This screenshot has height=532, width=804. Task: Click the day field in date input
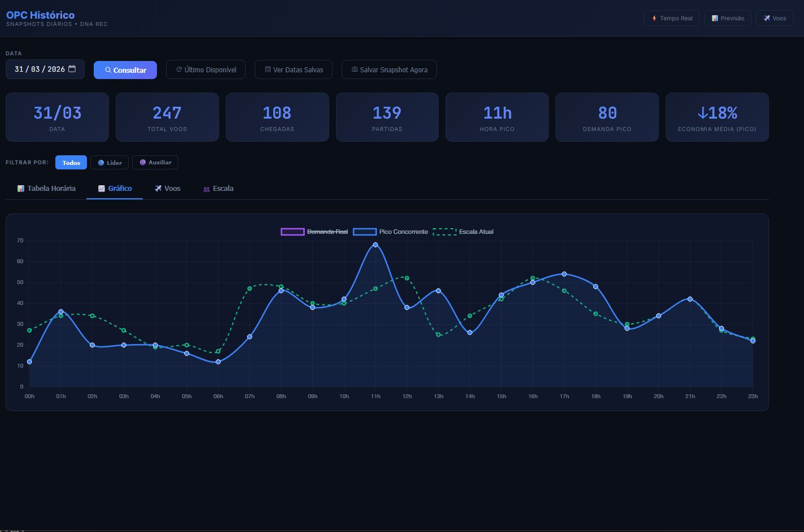(x=19, y=69)
